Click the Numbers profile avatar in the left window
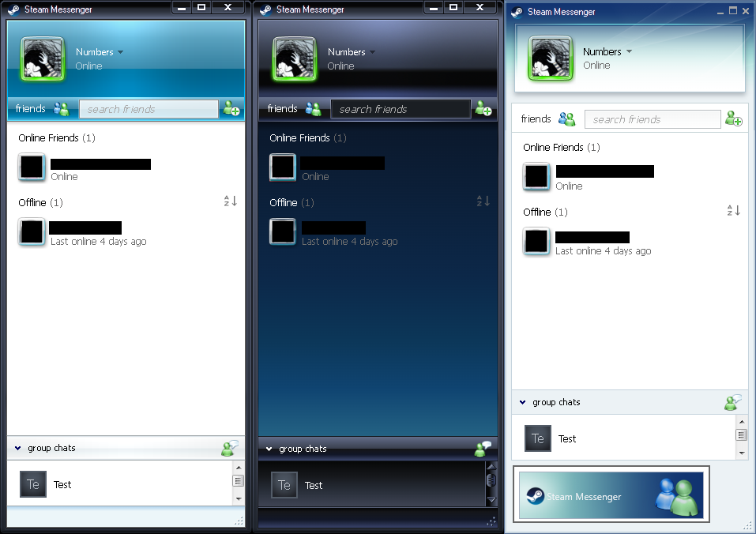Viewport: 756px width, 534px height. 43,58
